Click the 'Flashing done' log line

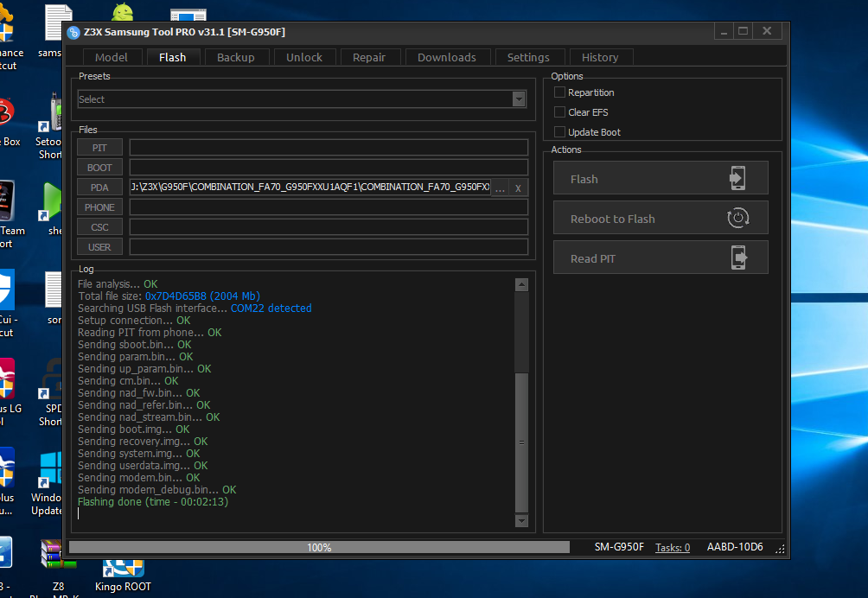[153, 502]
